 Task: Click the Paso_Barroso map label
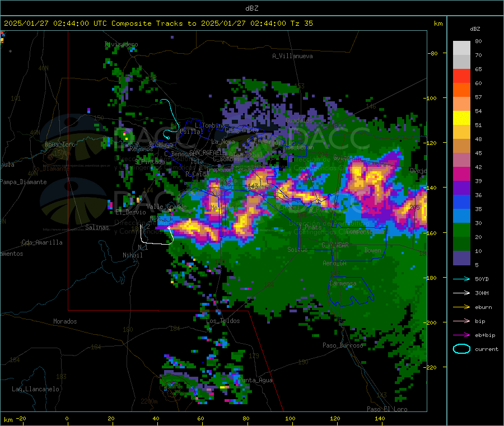[343, 345]
